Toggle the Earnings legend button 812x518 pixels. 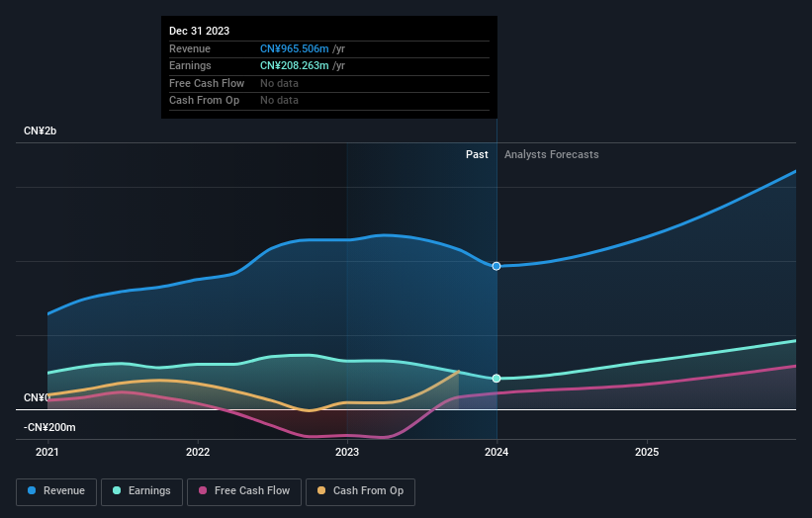click(141, 491)
